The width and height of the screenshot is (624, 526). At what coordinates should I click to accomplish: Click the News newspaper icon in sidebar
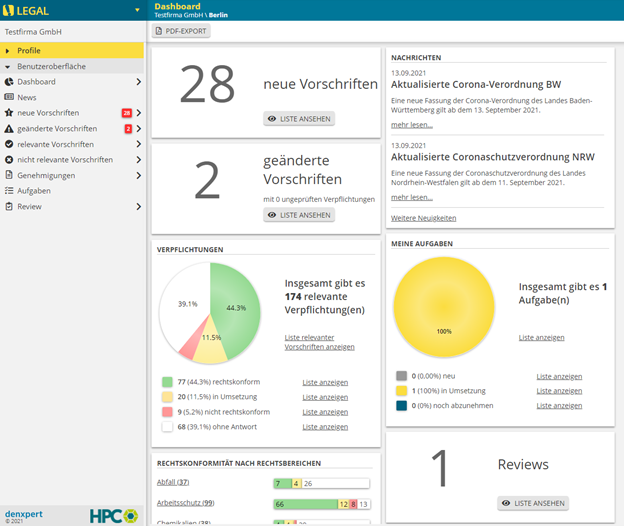tap(9, 97)
